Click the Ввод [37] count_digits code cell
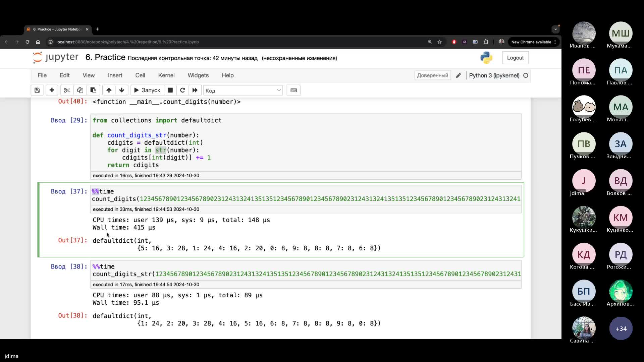 [306, 195]
